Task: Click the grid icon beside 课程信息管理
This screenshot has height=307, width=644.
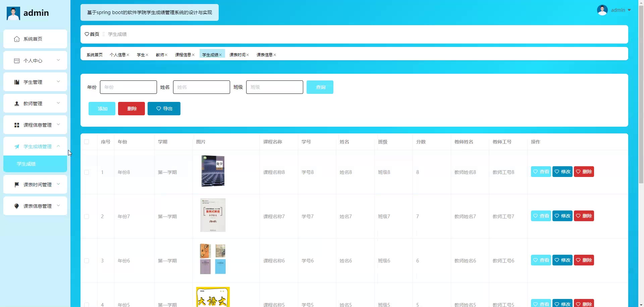Action: pos(17,125)
